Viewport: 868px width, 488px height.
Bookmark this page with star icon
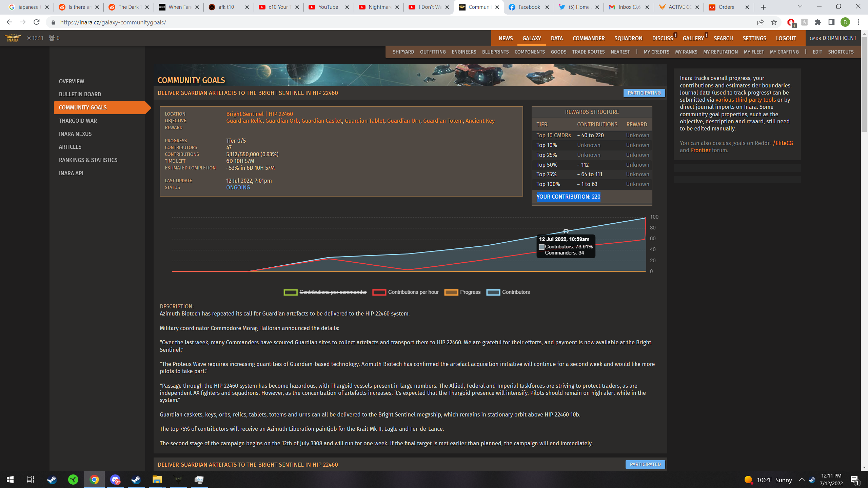(x=774, y=22)
